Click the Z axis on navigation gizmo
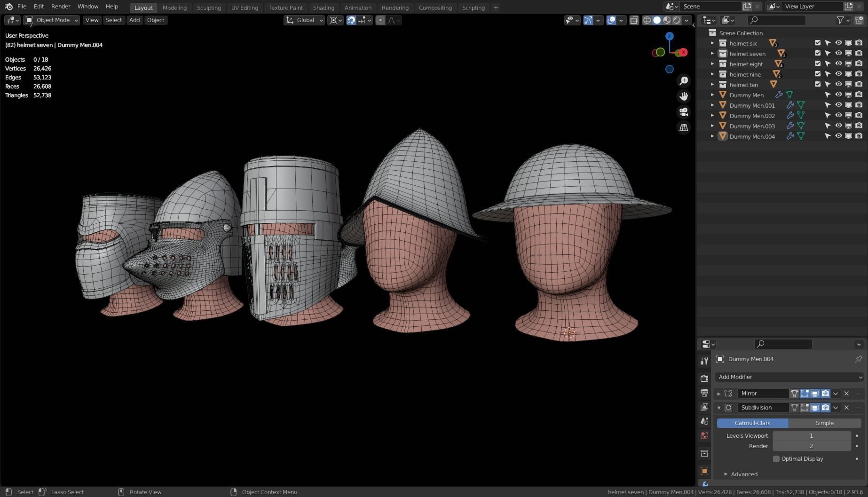 point(670,36)
